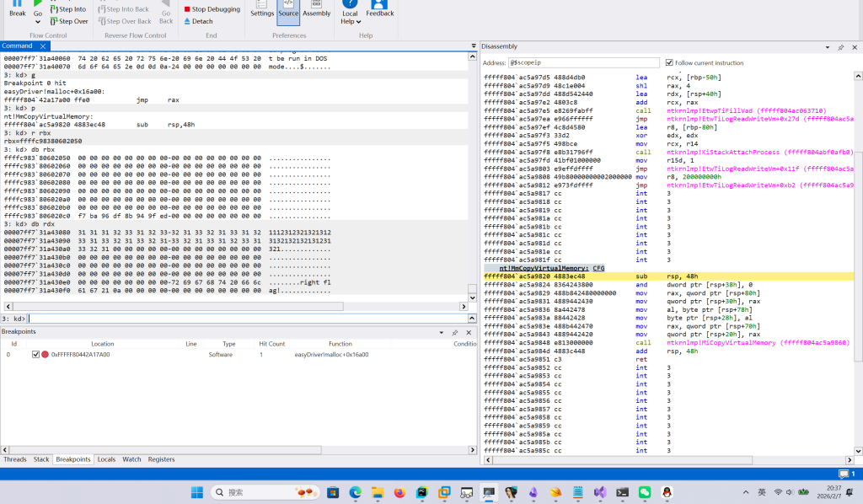This screenshot has width=863, height=504.
Task: Click the Detach icon
Action: [188, 21]
